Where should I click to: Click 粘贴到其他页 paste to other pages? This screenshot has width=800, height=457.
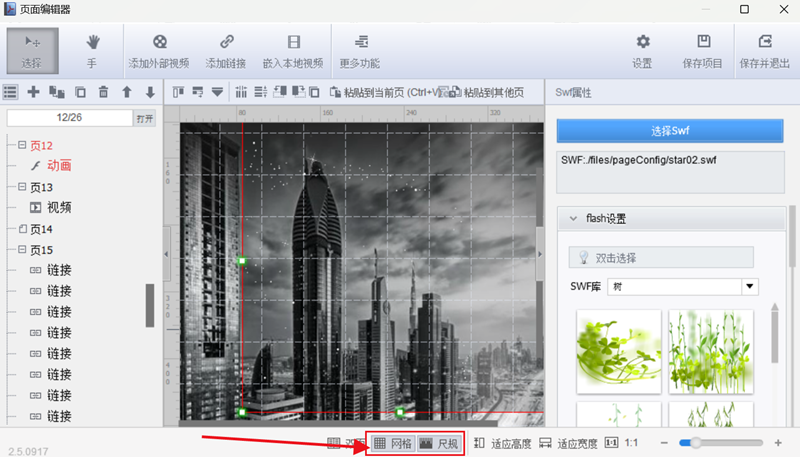pos(487,92)
